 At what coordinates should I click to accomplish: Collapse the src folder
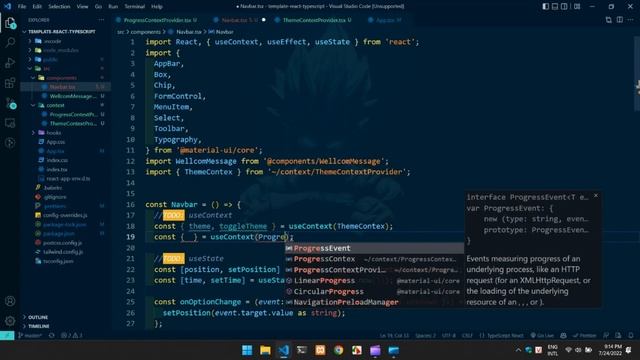tap(47, 69)
